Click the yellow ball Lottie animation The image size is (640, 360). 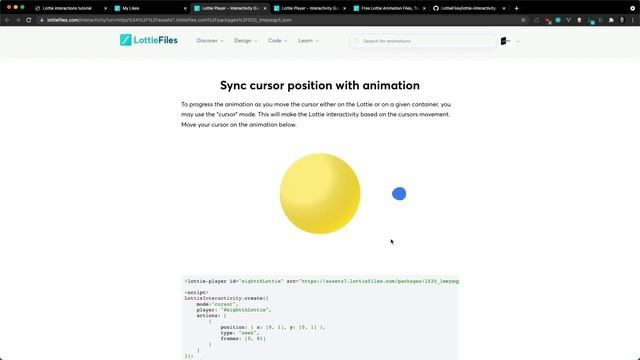point(320,193)
